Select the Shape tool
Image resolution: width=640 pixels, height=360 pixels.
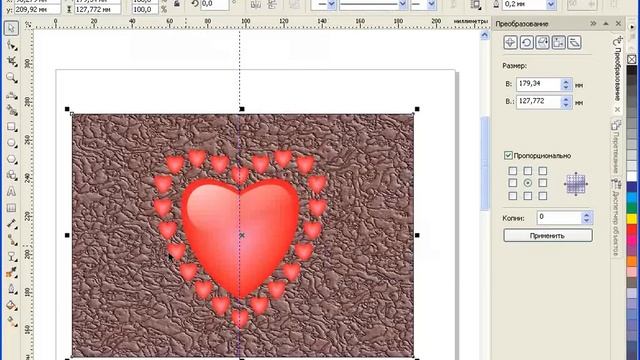(x=11, y=45)
